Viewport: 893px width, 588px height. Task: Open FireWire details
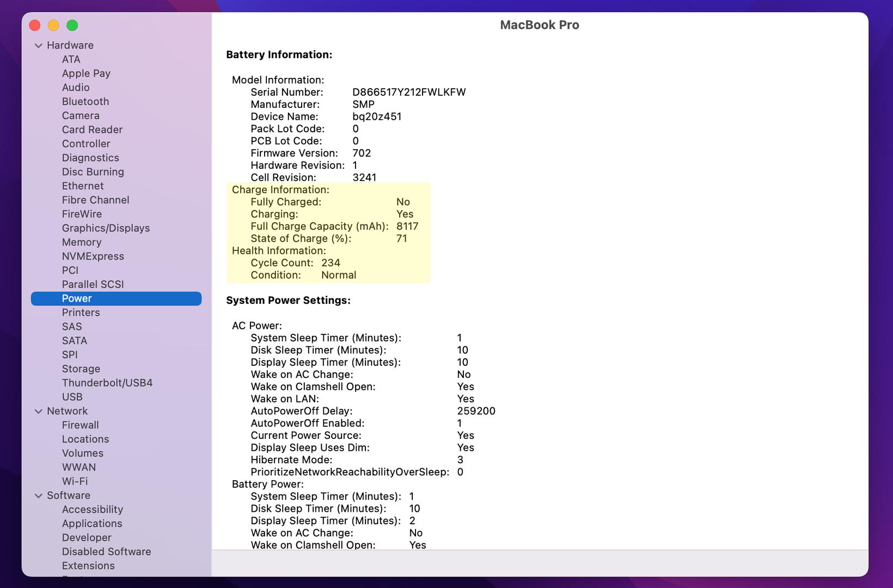tap(82, 215)
